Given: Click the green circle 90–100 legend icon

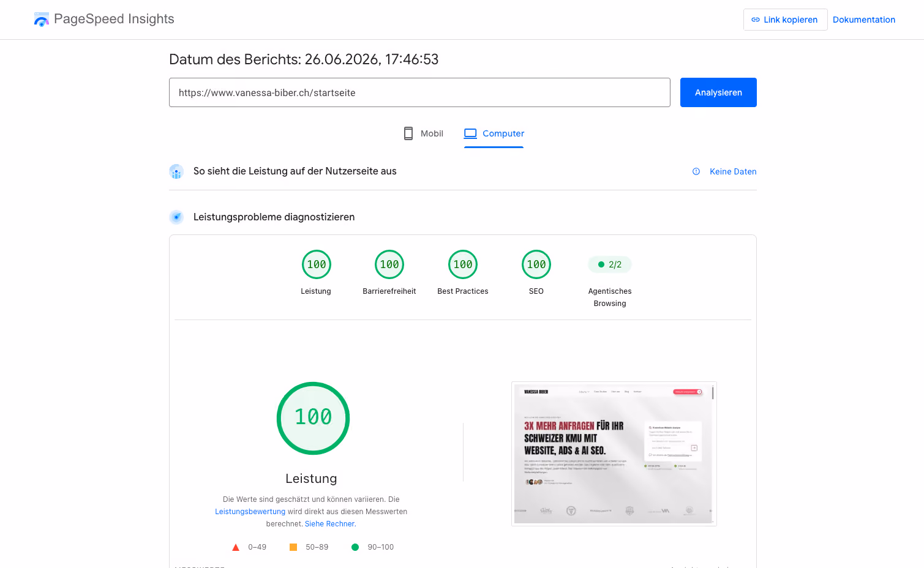Looking at the screenshot, I should 355,547.
